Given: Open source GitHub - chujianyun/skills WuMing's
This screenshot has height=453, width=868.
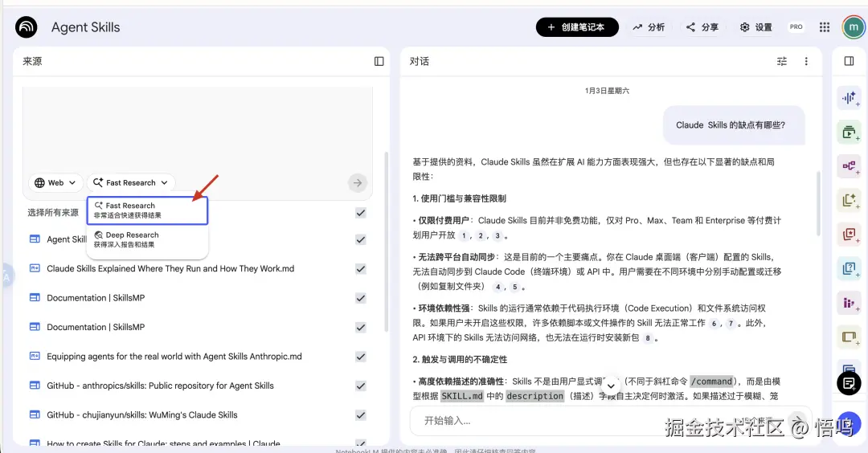Looking at the screenshot, I should click(141, 414).
